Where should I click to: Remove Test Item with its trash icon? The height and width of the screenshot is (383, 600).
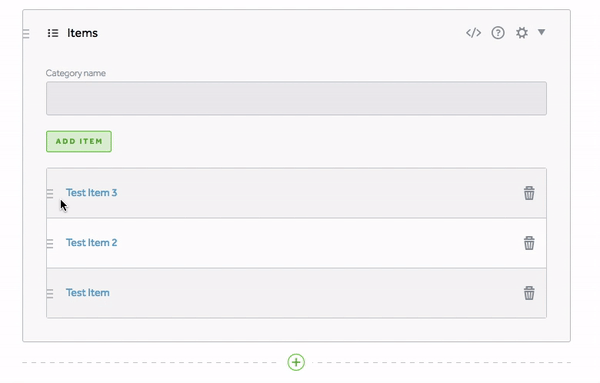click(x=529, y=293)
